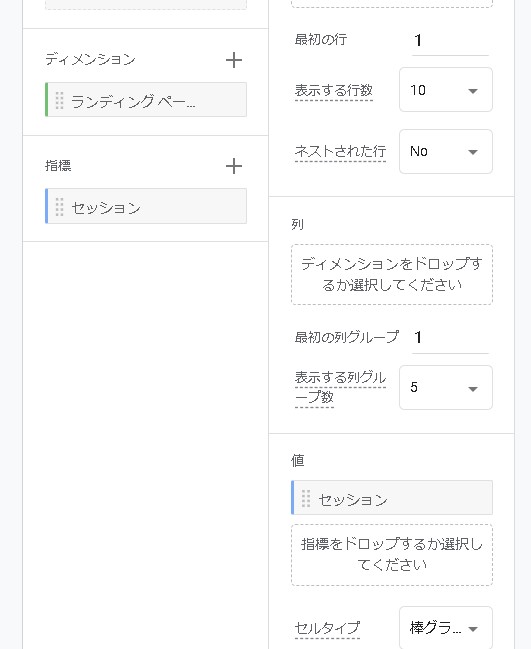This screenshot has height=649, width=531.
Task: Add a new metric with plus icon
Action: click(233, 166)
